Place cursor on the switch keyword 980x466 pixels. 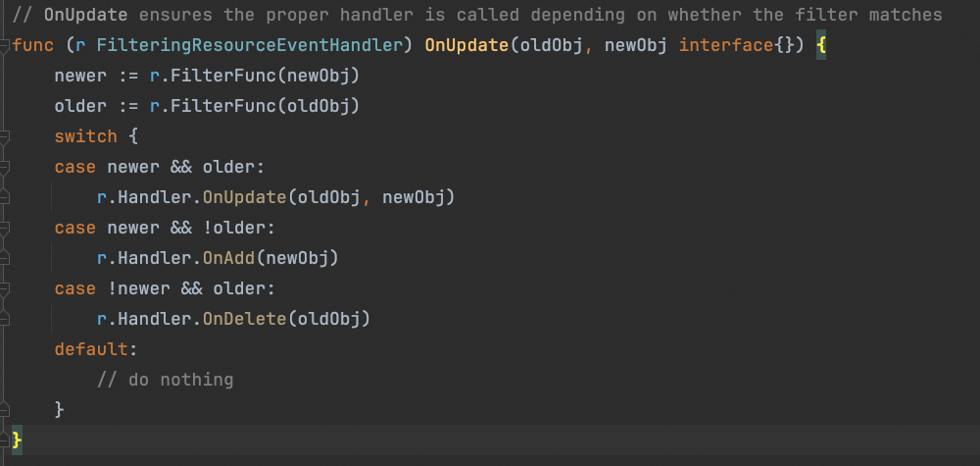click(x=85, y=137)
